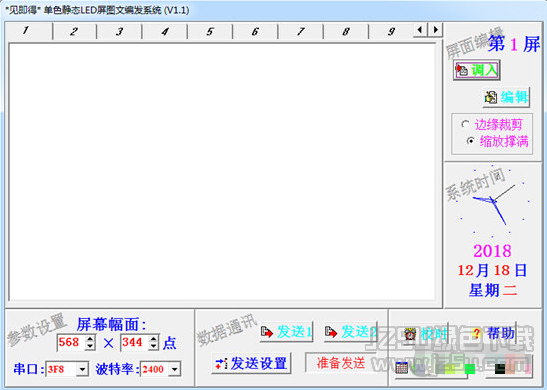Switch to screen tab 2
The image size is (547, 390).
tap(74, 32)
